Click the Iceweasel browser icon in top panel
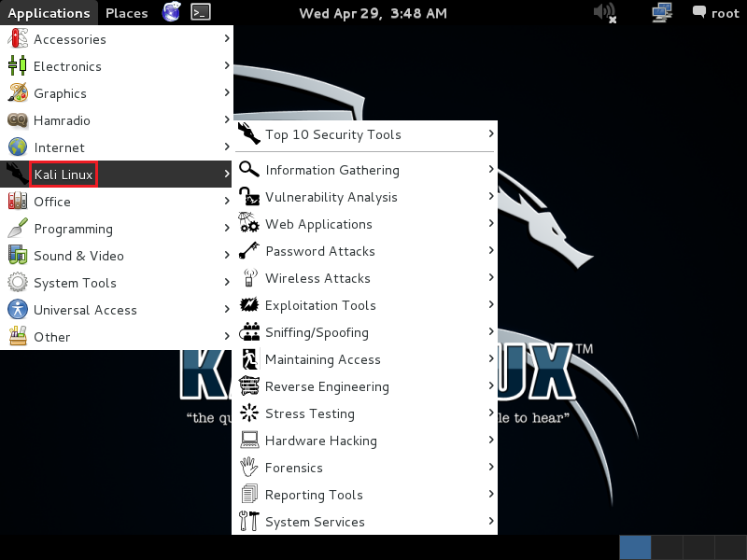The image size is (747, 560). (x=171, y=12)
